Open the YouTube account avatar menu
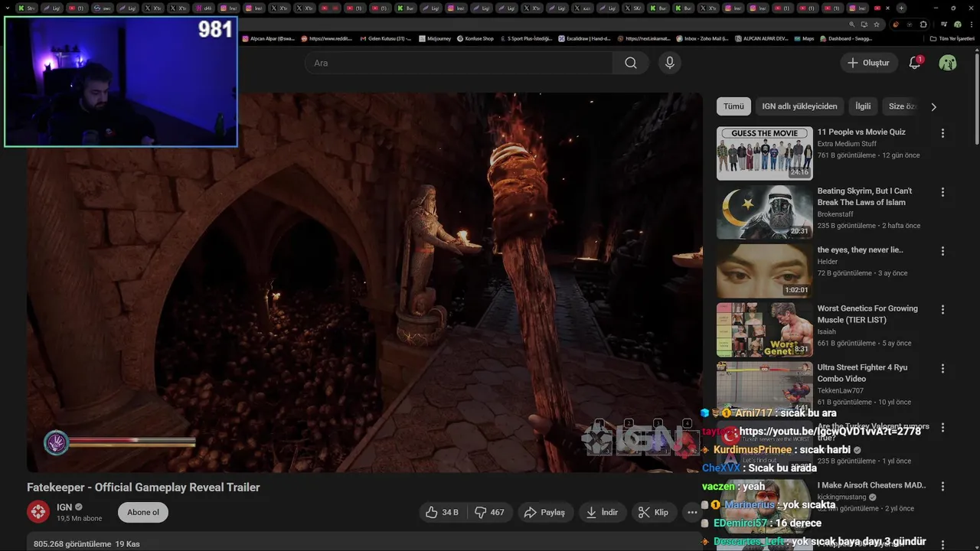This screenshot has width=980, height=551. pos(948,63)
